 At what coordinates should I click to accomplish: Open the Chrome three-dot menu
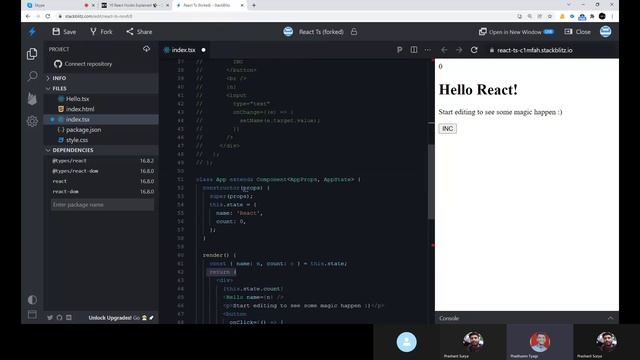(x=612, y=16)
